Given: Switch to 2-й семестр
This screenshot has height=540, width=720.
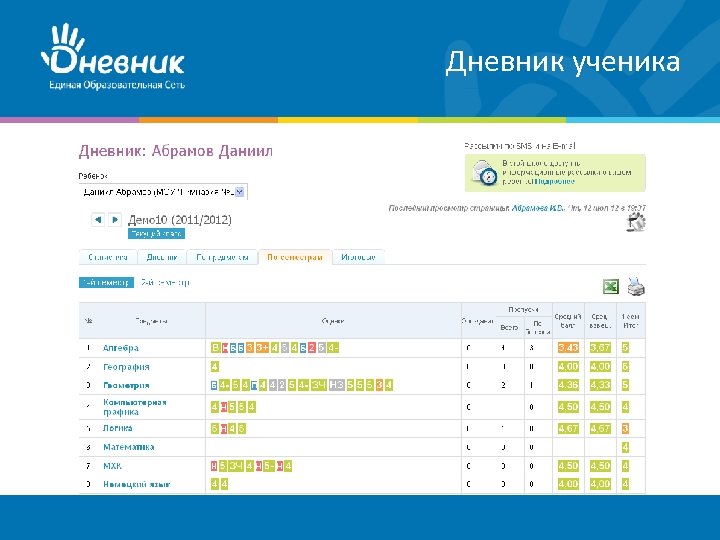Looking at the screenshot, I should click(165, 282).
